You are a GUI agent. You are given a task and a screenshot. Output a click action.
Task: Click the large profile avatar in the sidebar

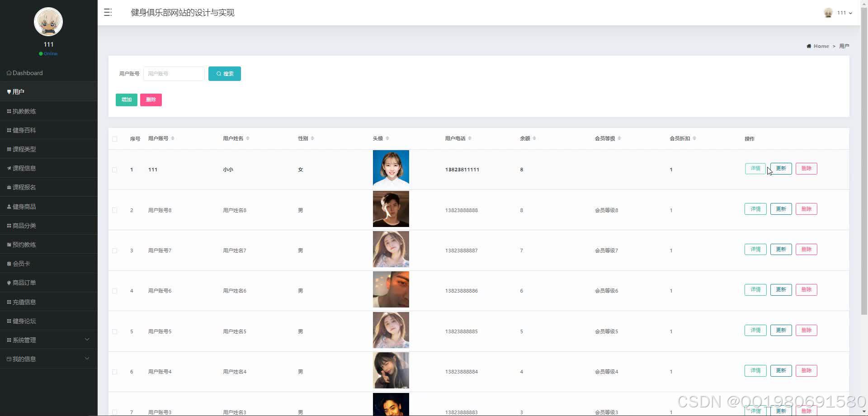pos(48,22)
